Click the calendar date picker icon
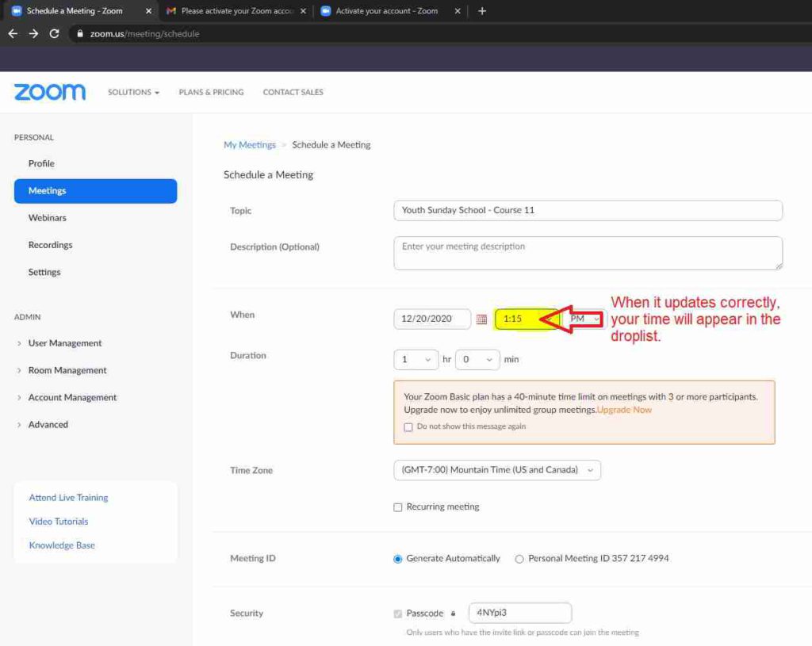This screenshot has height=646, width=812. (x=481, y=319)
